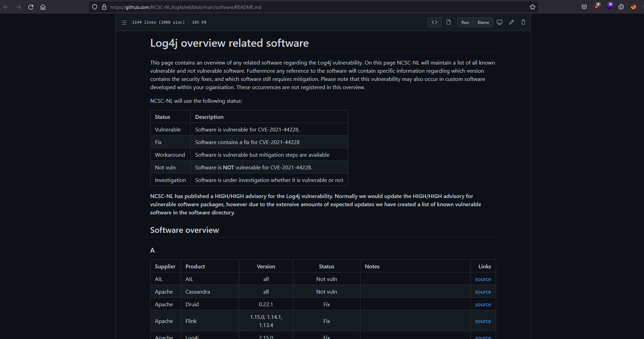Viewport: 644px width, 339px height.
Task: Open Raw view of README
Action: pyautogui.click(x=465, y=23)
